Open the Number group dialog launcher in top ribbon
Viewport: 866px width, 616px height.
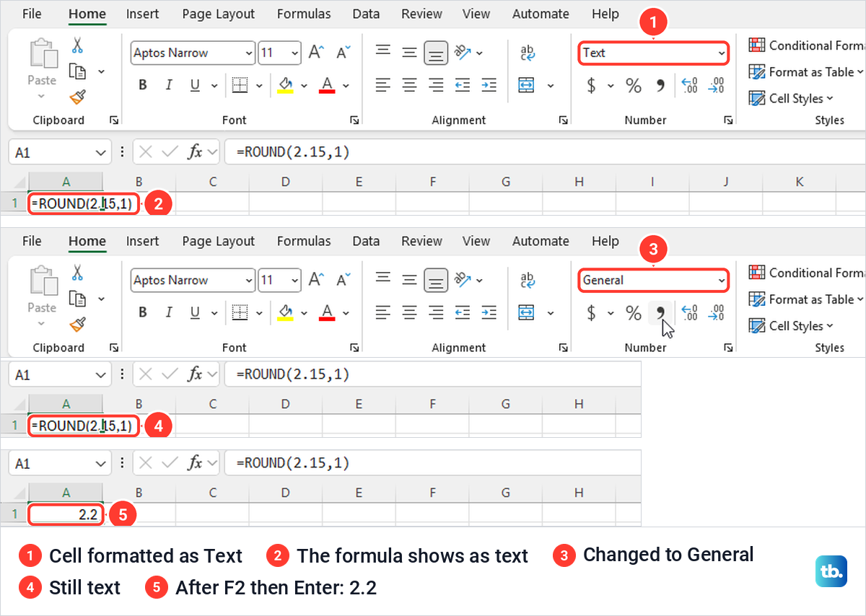[727, 120]
